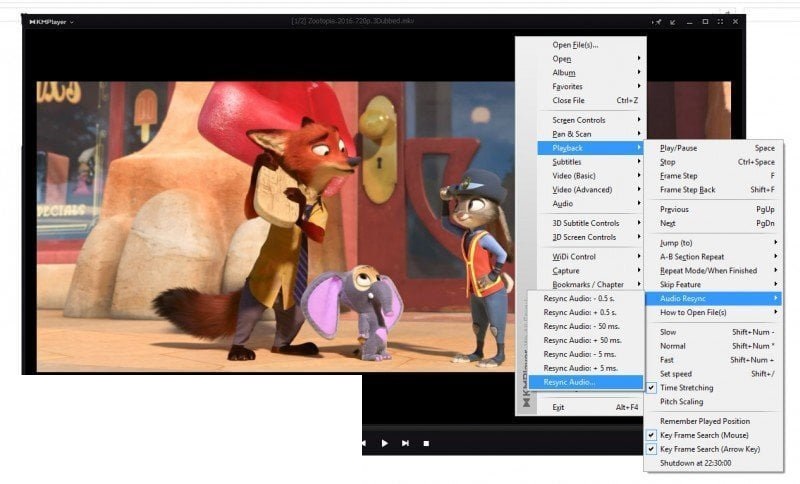
Task: Start playback with the play triangle button
Action: coord(384,443)
